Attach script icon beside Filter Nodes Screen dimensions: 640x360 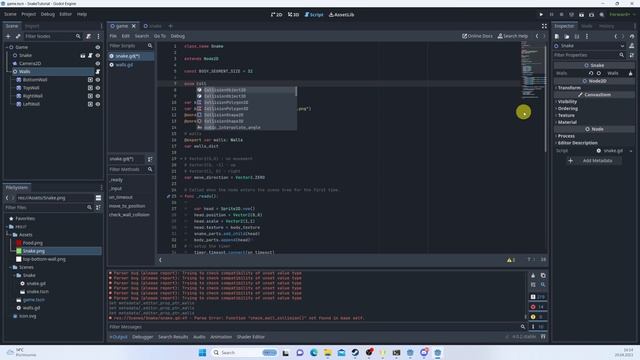point(89,36)
